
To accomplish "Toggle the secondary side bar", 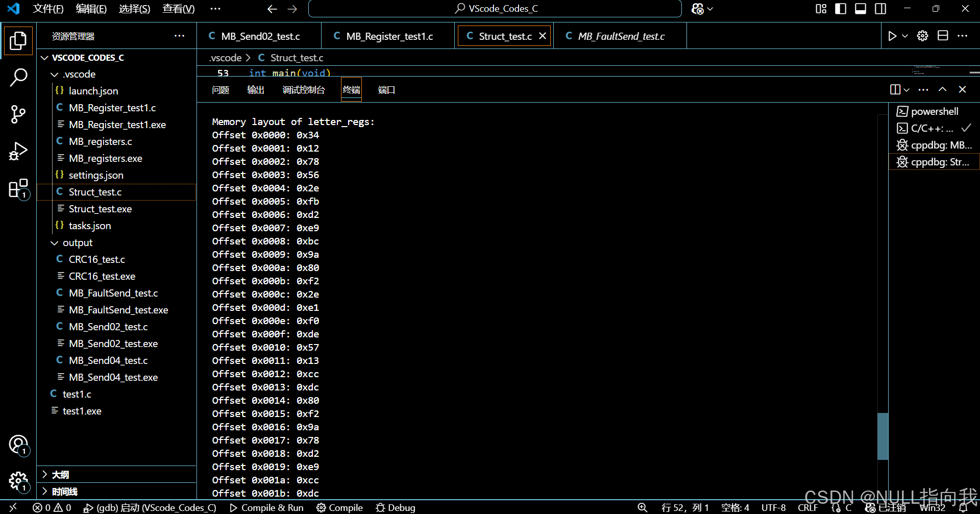I will tap(880, 9).
